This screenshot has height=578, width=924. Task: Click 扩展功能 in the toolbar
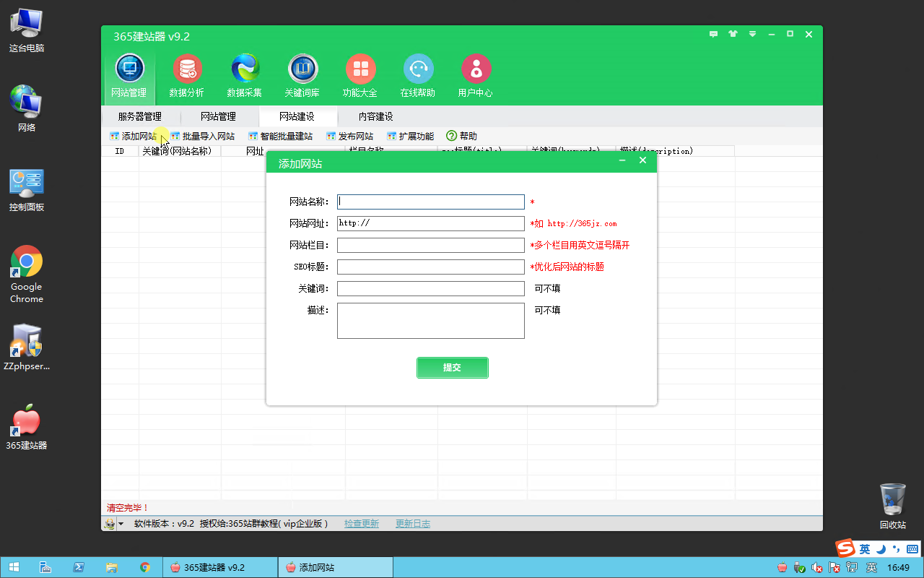point(411,136)
